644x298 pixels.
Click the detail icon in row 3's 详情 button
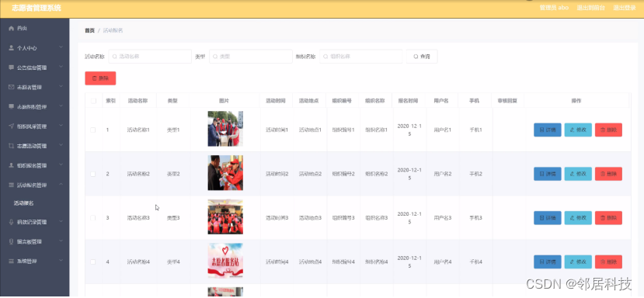[x=541, y=218]
